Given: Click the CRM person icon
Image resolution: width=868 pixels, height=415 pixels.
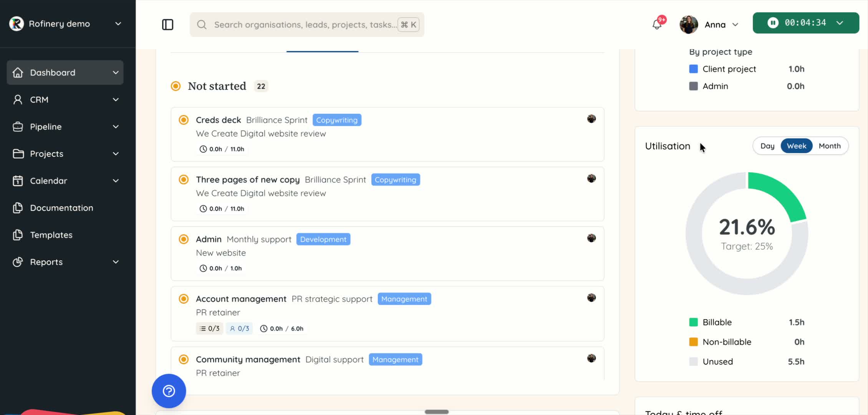Looking at the screenshot, I should (x=18, y=100).
